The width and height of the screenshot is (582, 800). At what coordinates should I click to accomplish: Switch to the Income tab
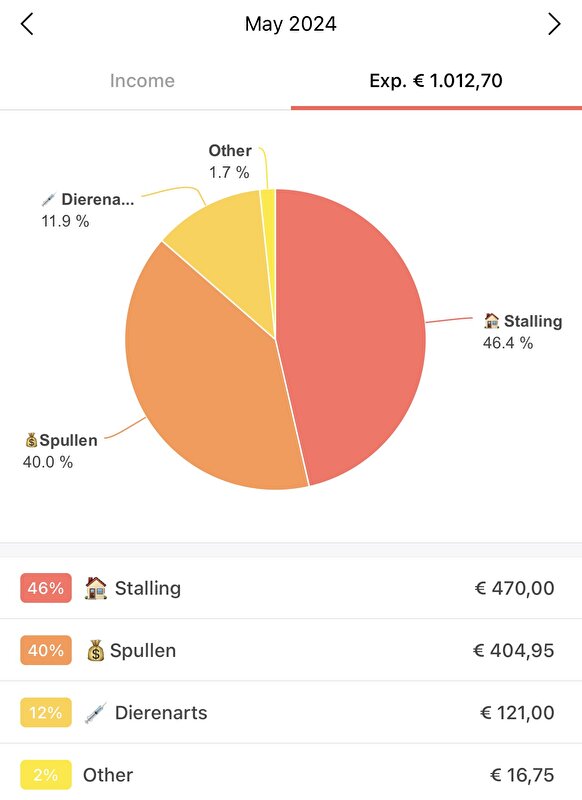[x=142, y=81]
